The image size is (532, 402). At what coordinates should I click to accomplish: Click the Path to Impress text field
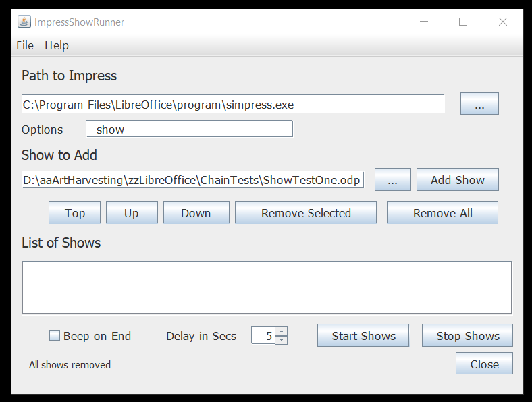pyautogui.click(x=232, y=104)
